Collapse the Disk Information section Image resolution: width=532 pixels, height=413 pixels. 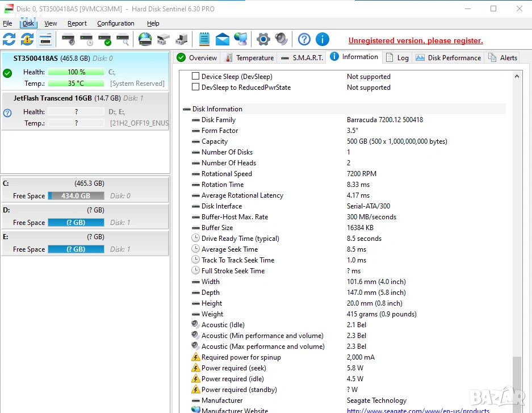click(187, 109)
